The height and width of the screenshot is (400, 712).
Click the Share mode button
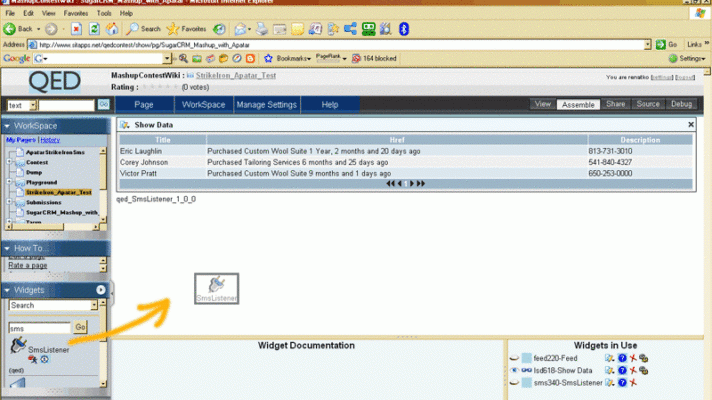pyautogui.click(x=616, y=104)
